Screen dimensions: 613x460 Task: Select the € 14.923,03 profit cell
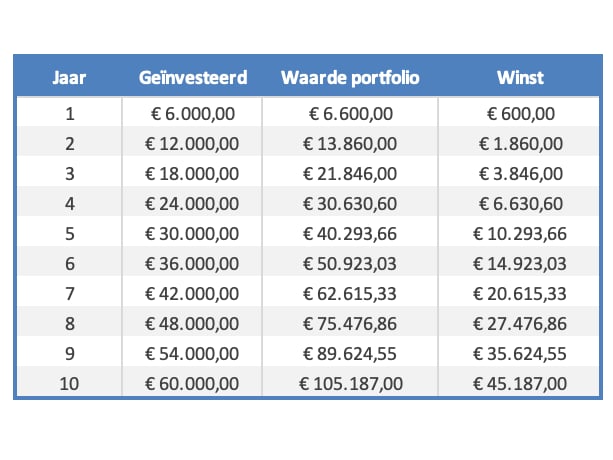point(520,263)
